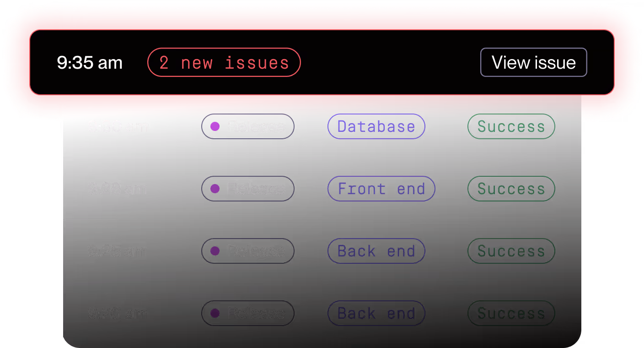Click the Back end tag in the third row
This screenshot has width=644, height=348.
tap(376, 251)
